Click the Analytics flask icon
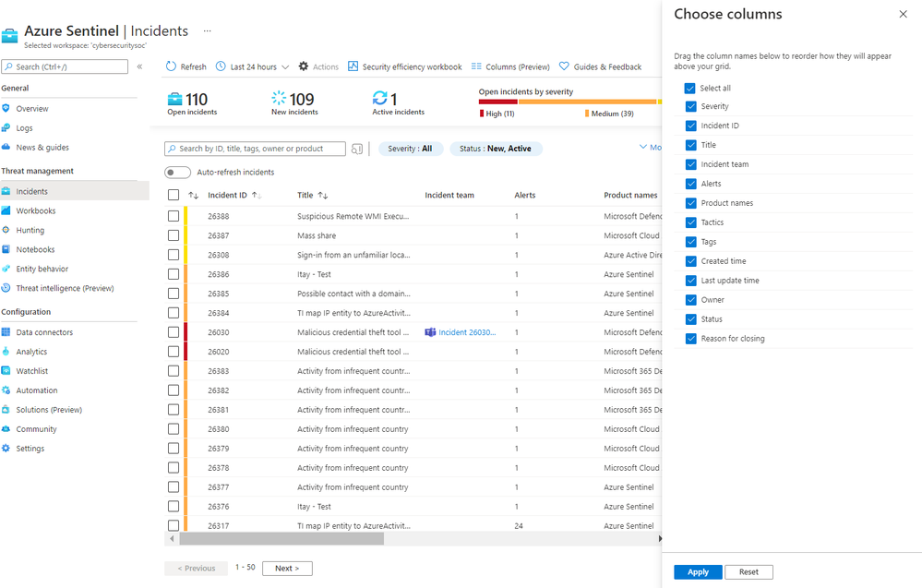 (6, 352)
